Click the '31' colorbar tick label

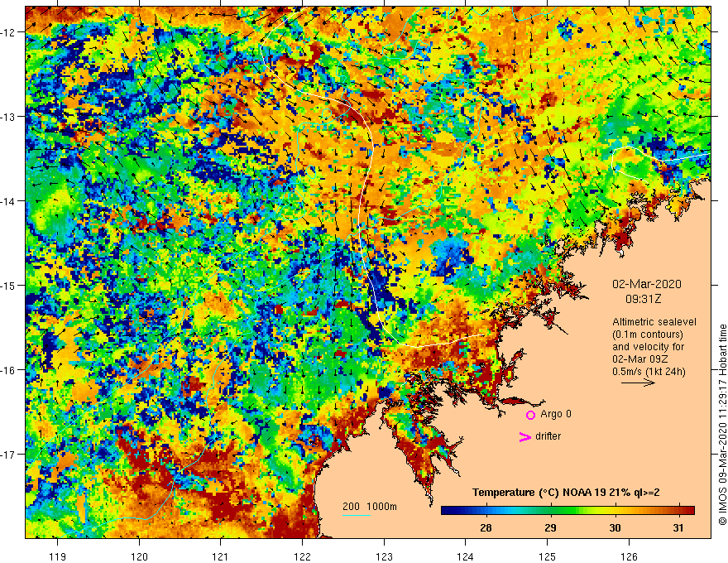(678, 528)
